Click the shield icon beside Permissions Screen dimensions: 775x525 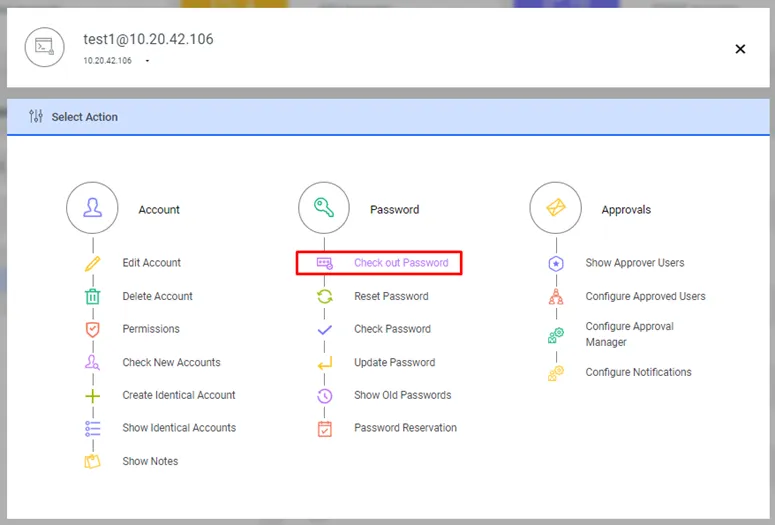pyautogui.click(x=92, y=329)
